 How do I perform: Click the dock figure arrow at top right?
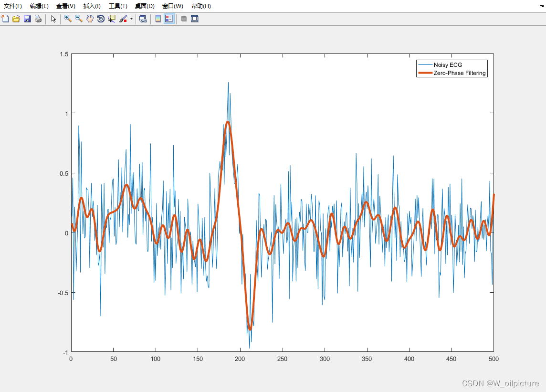click(542, 6)
